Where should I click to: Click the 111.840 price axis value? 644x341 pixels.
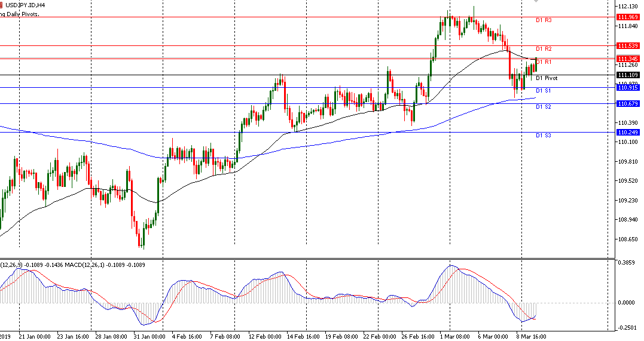[628, 26]
